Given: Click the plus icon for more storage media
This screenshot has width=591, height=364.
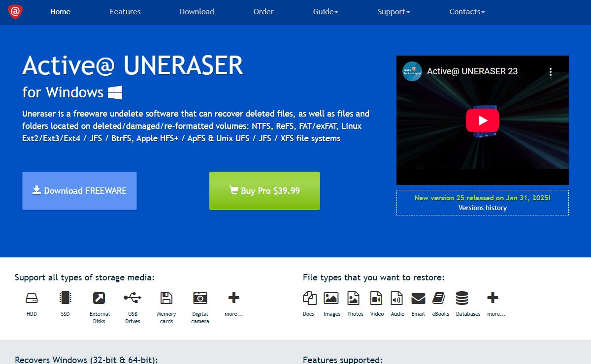Looking at the screenshot, I should [x=234, y=298].
